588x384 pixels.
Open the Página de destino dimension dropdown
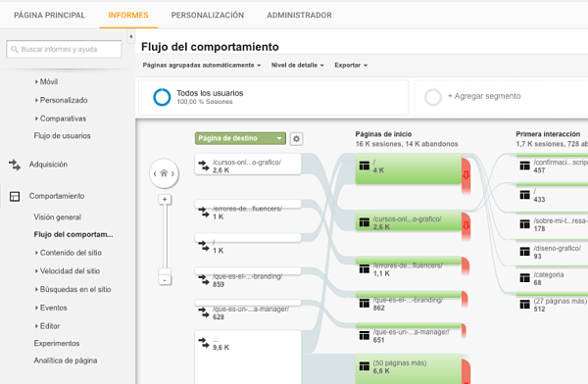(240, 138)
